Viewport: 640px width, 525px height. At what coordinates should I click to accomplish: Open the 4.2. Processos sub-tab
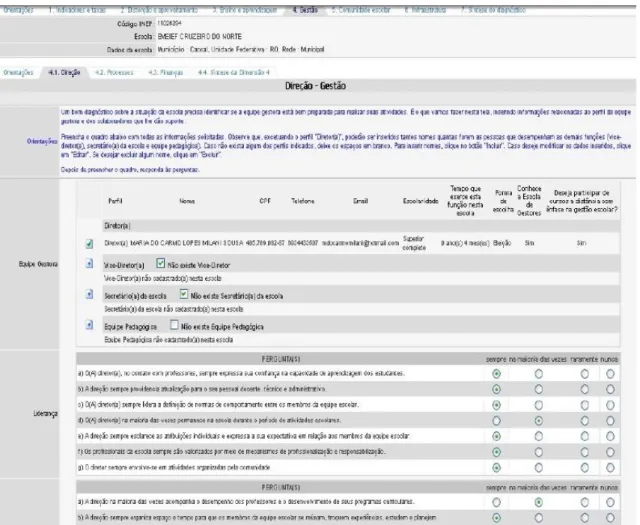coord(114,73)
